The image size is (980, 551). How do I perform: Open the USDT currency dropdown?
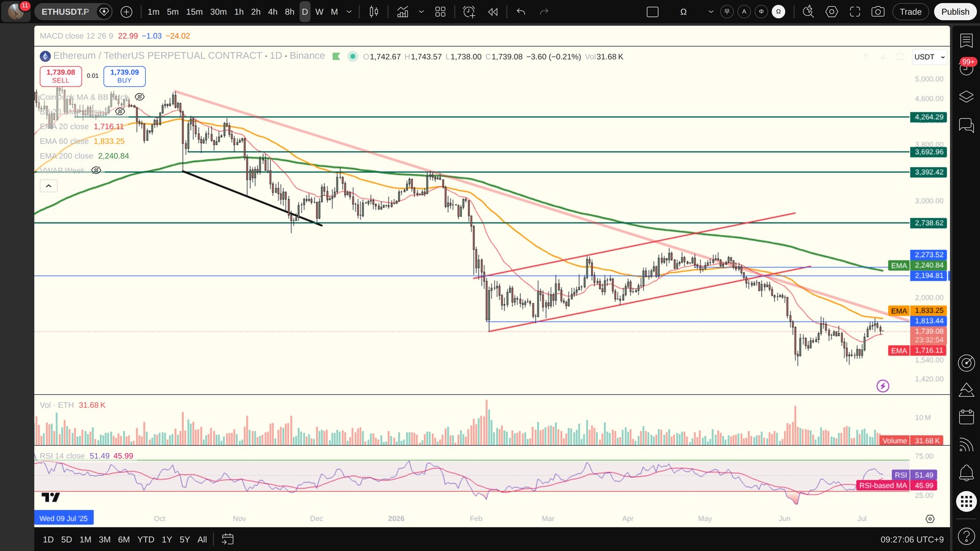tap(929, 57)
